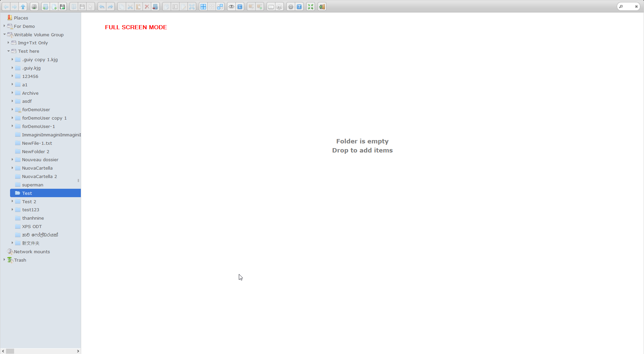Open the preferences gear icon
Screen dimensions: 644x354
pyautogui.click(x=290, y=6)
